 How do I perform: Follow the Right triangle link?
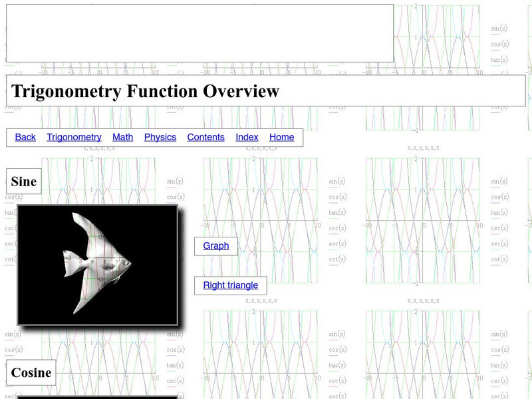[230, 285]
